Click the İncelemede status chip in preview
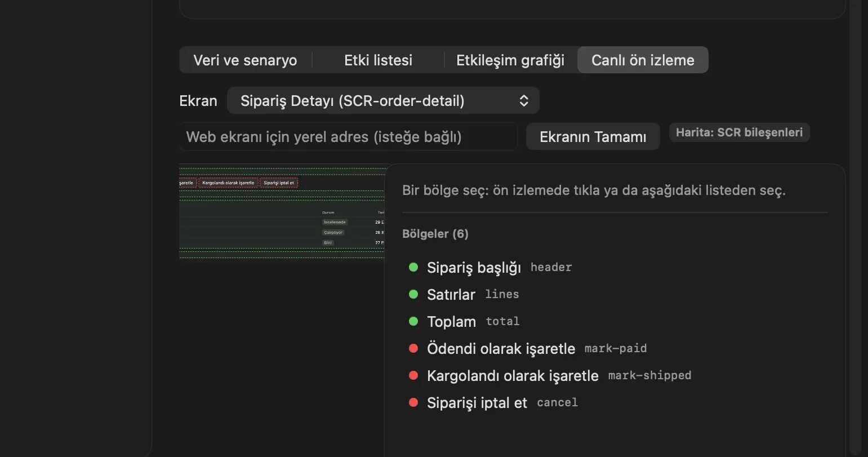The height and width of the screenshot is (457, 868). (335, 223)
